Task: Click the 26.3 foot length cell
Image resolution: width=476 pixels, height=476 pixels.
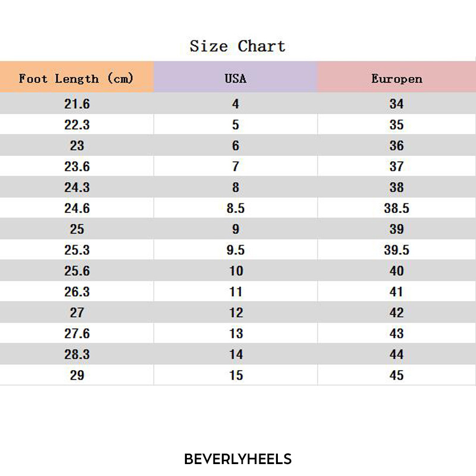Action: click(x=77, y=292)
